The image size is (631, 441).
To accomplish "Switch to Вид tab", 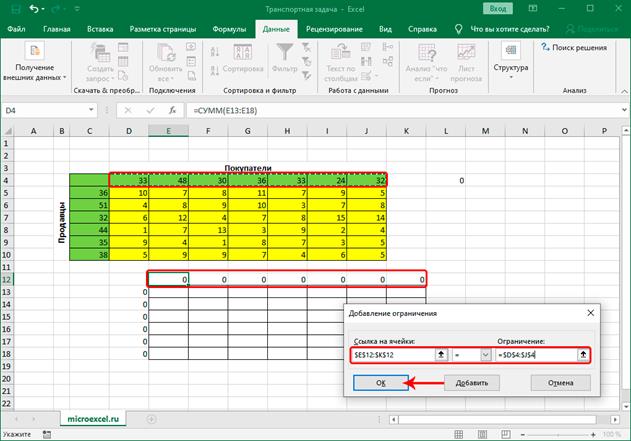I will coord(385,29).
